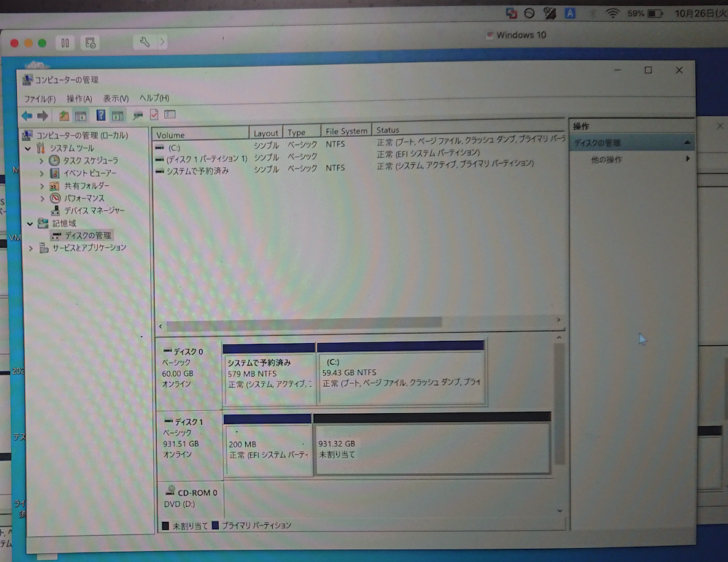Viewport: 728px width, 562px height.
Task: Click the ディスク 0 drive icon
Action: 168,350
